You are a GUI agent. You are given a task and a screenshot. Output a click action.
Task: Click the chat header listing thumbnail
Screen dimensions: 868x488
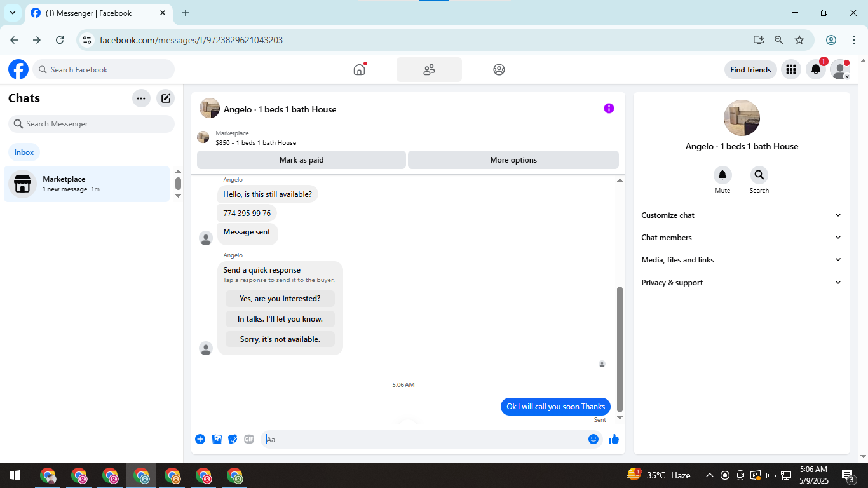tap(210, 109)
